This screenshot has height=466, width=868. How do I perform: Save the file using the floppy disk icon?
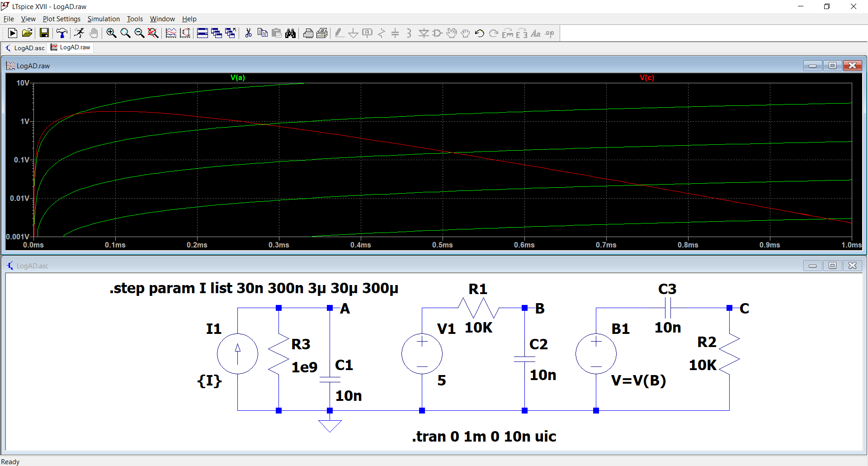44,33
